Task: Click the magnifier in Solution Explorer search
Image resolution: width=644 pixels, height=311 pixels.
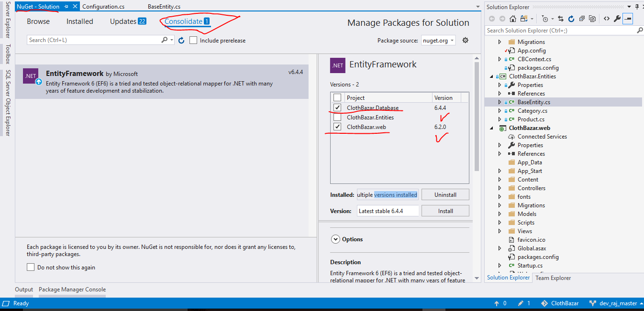Action: click(x=640, y=30)
